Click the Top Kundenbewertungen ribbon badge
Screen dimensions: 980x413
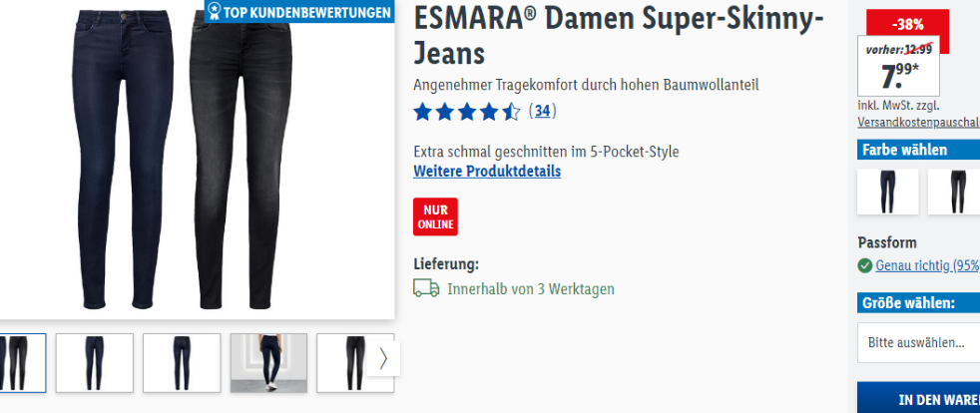click(299, 11)
